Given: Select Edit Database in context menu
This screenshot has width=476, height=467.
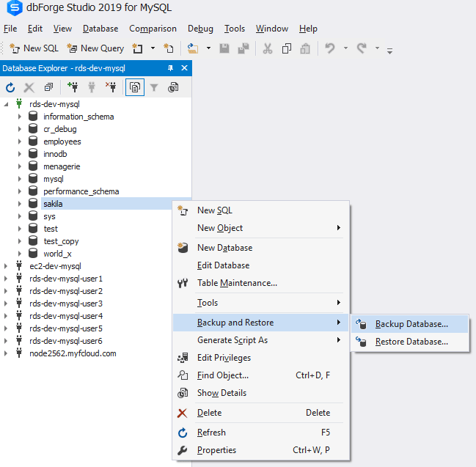Looking at the screenshot, I should point(260,265).
